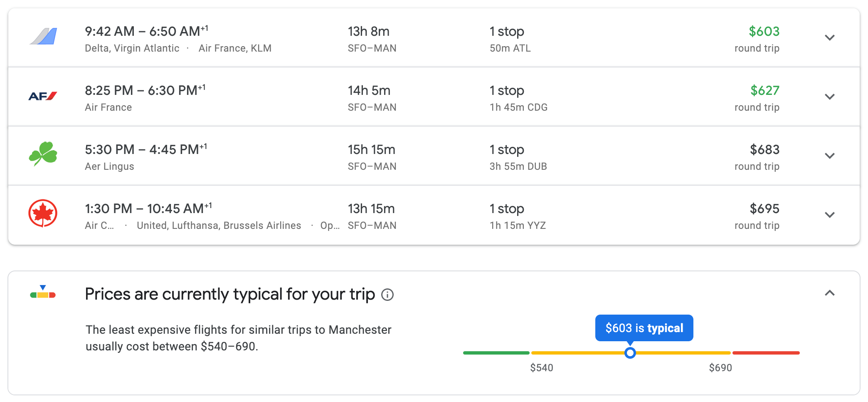The height and width of the screenshot is (402, 868).
Task: Select the 5:30 PM Aer Lingus flight
Action: click(145, 150)
